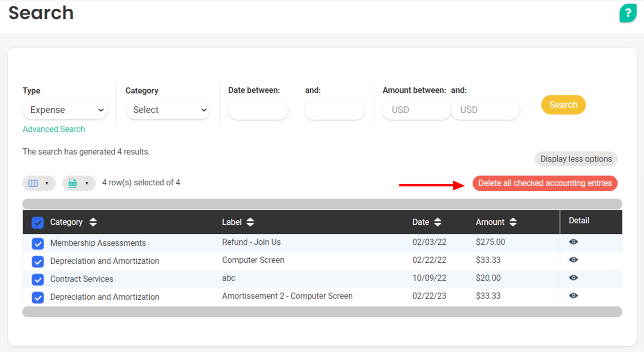The height and width of the screenshot is (352, 644).
Task: Uncheck the Membership Assessments row checkbox
Action: [x=37, y=243]
